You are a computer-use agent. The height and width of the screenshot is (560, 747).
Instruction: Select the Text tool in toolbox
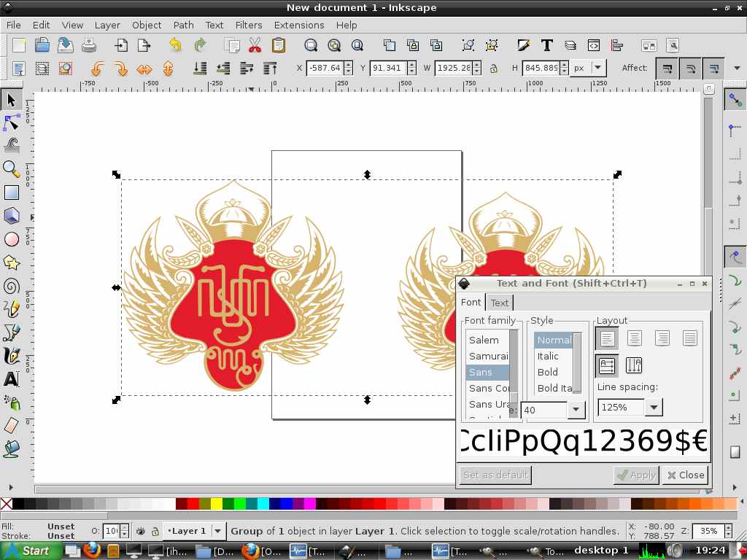pyautogui.click(x=11, y=379)
